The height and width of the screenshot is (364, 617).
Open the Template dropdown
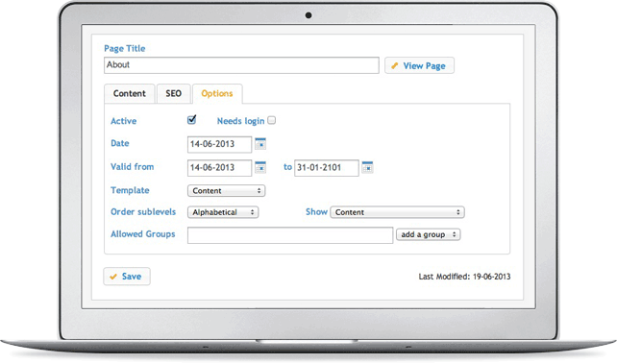[x=226, y=191]
